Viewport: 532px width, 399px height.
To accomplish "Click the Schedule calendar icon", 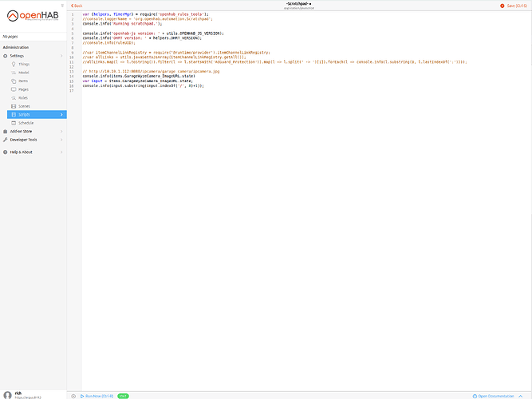I will click(14, 123).
